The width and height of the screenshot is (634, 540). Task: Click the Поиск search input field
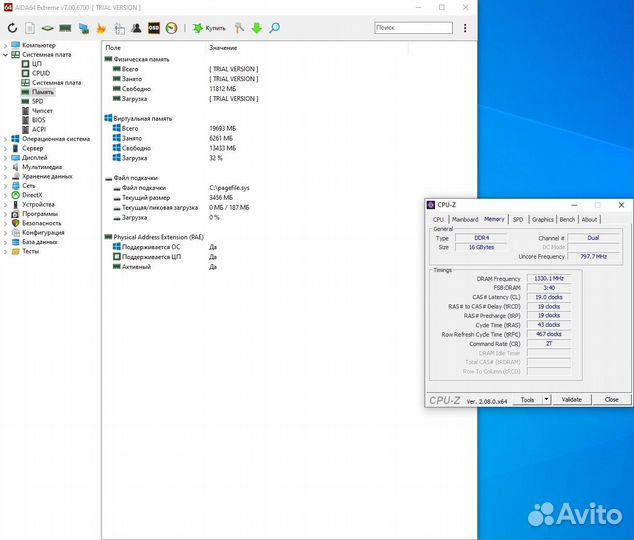[413, 27]
